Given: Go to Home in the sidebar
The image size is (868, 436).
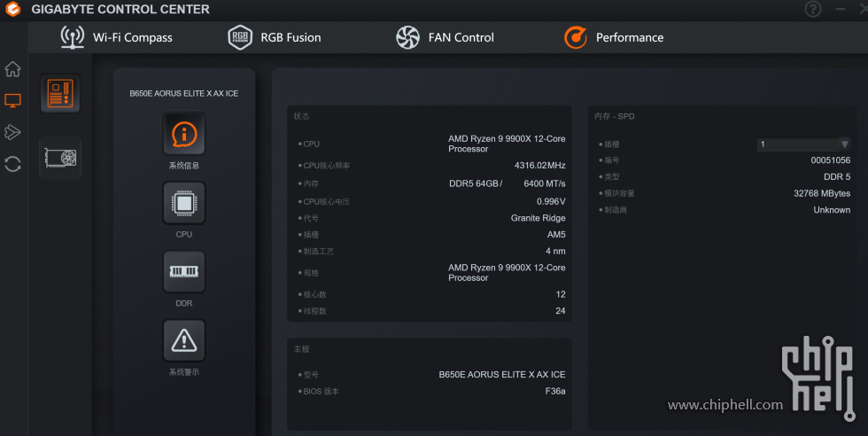Looking at the screenshot, I should click(x=12, y=69).
